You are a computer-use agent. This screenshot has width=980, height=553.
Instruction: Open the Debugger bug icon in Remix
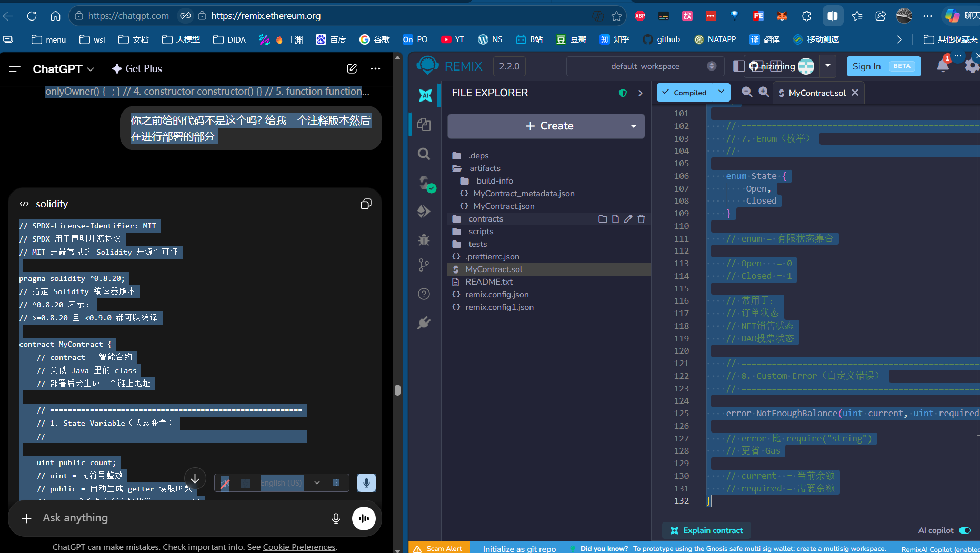[x=424, y=240]
